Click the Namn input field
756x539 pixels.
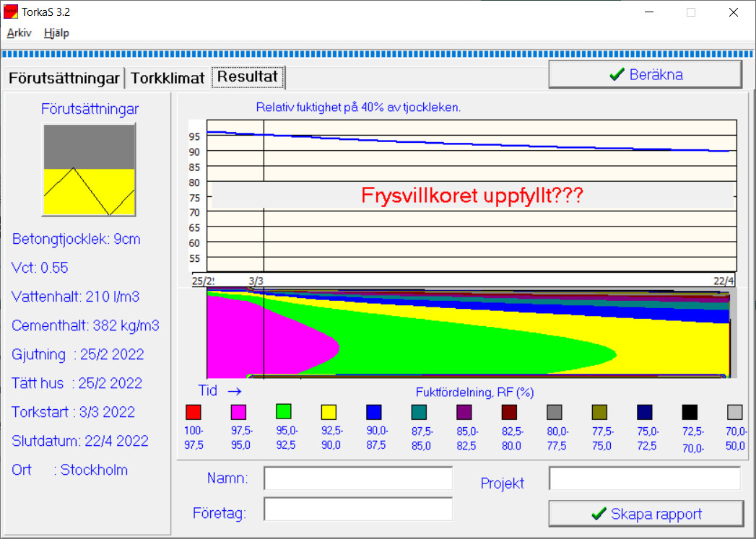[x=358, y=478]
